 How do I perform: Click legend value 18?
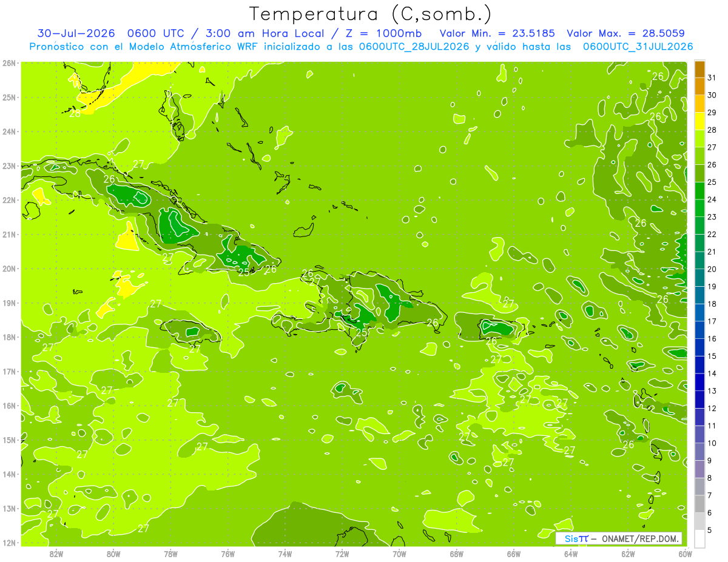coord(712,304)
